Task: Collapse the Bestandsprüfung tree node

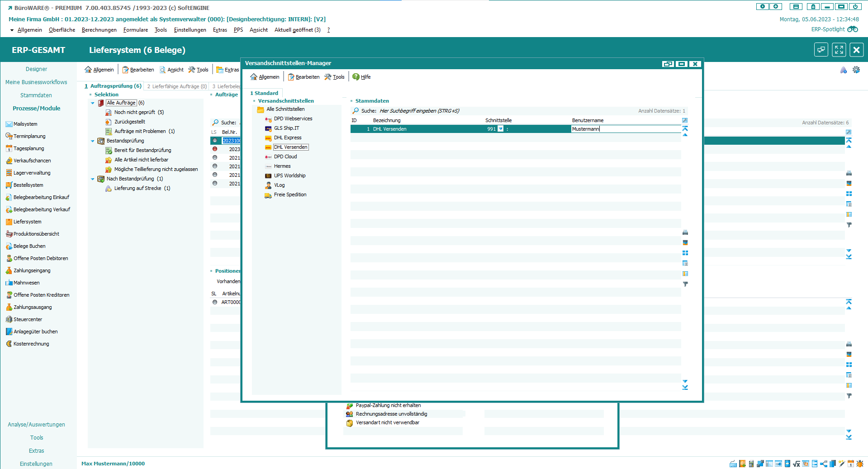Action: 93,141
